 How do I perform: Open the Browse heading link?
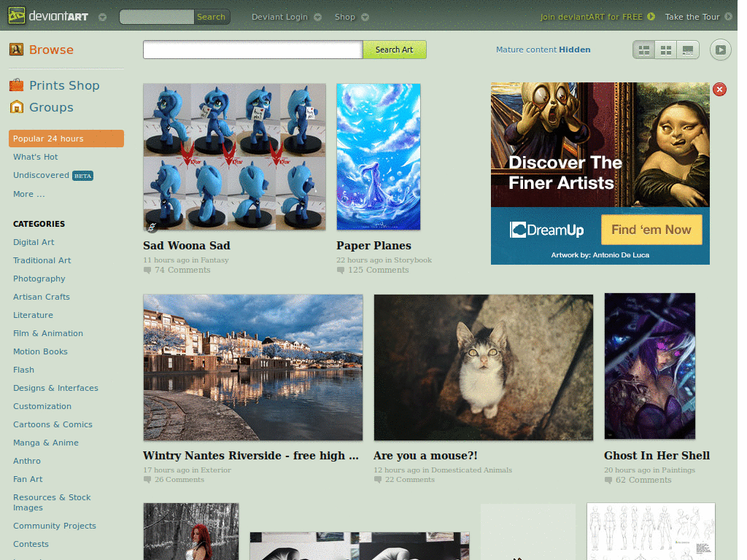tap(51, 50)
